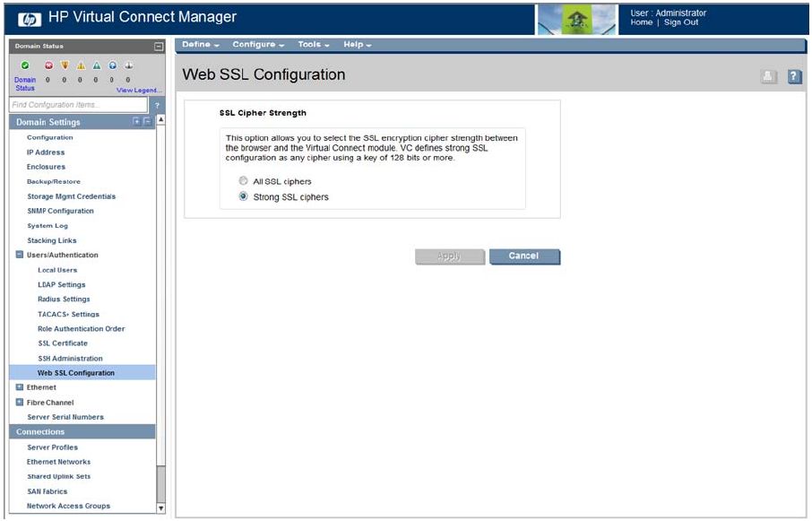Viewport: 812px width, 521px height.
Task: Open Radius Settings
Action: click(64, 300)
